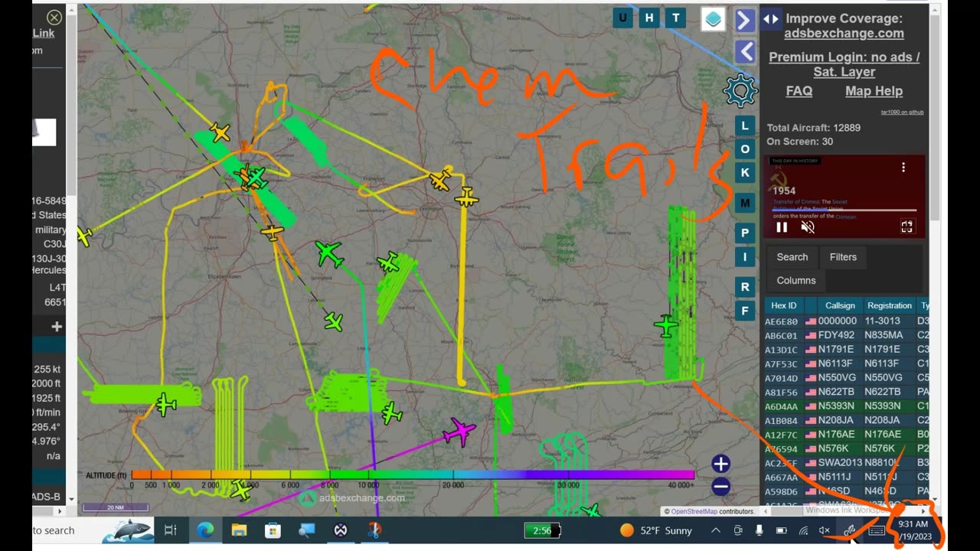This screenshot has height=551, width=980.
Task: Toggle the M map option button
Action: tap(744, 203)
